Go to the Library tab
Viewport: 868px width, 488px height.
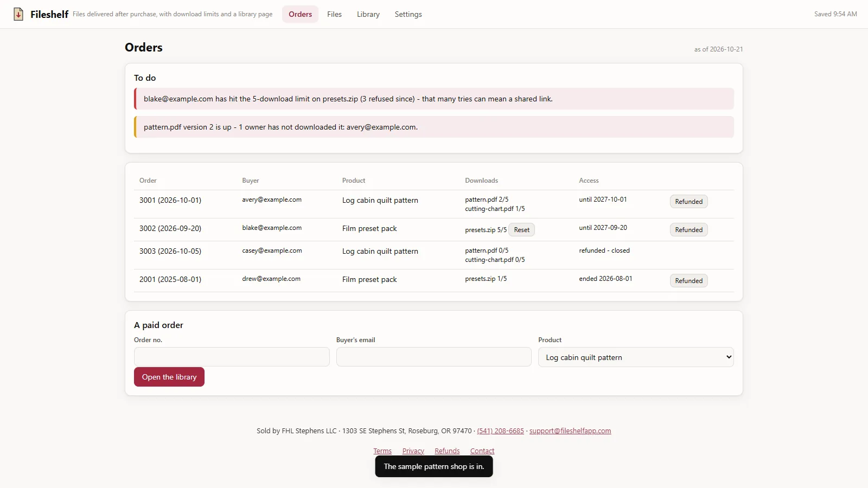pos(368,14)
